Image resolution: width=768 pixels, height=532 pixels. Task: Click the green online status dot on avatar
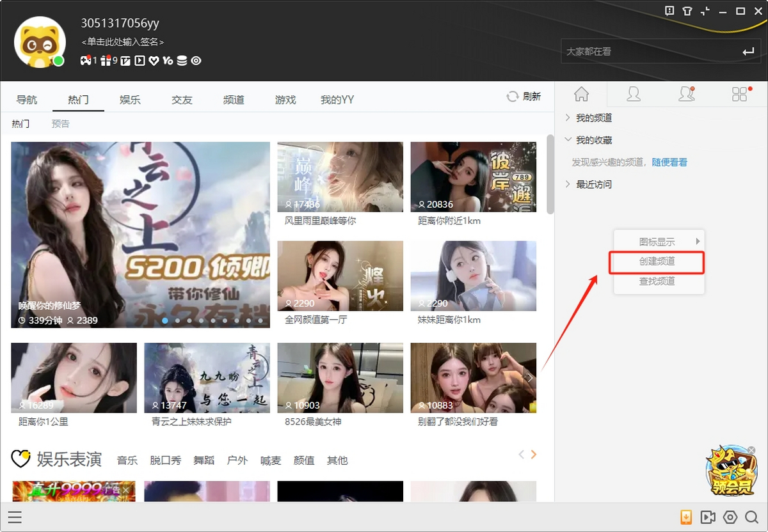58,61
